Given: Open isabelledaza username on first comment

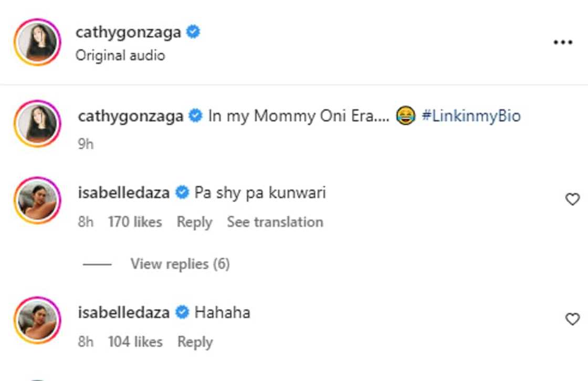Looking at the screenshot, I should pyautogui.click(x=123, y=193).
